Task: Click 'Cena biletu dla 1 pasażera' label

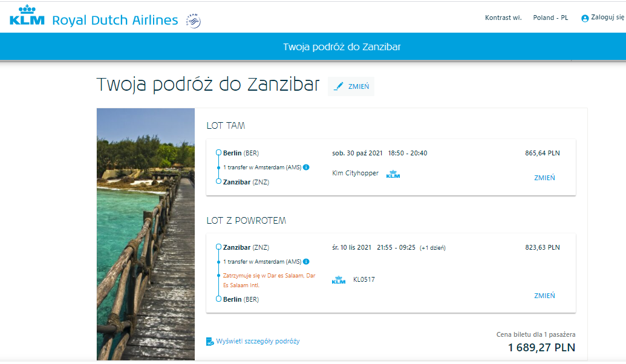Action: click(536, 334)
